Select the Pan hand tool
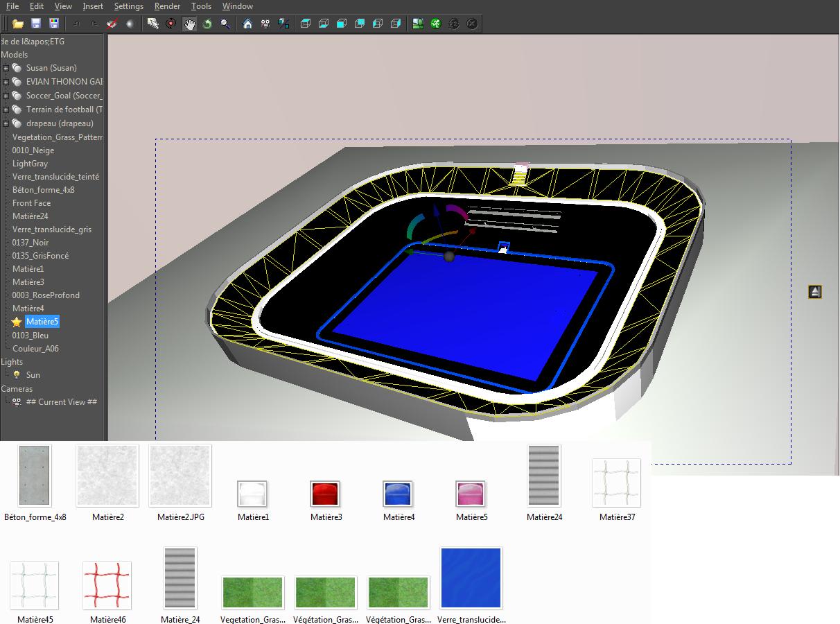The image size is (840, 624). pyautogui.click(x=189, y=24)
